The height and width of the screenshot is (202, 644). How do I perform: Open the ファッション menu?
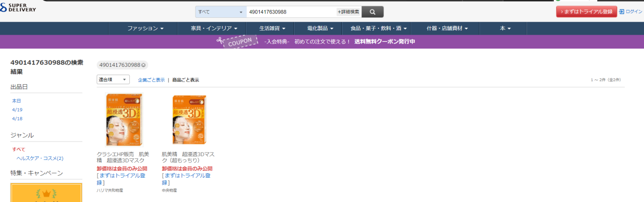point(145,29)
